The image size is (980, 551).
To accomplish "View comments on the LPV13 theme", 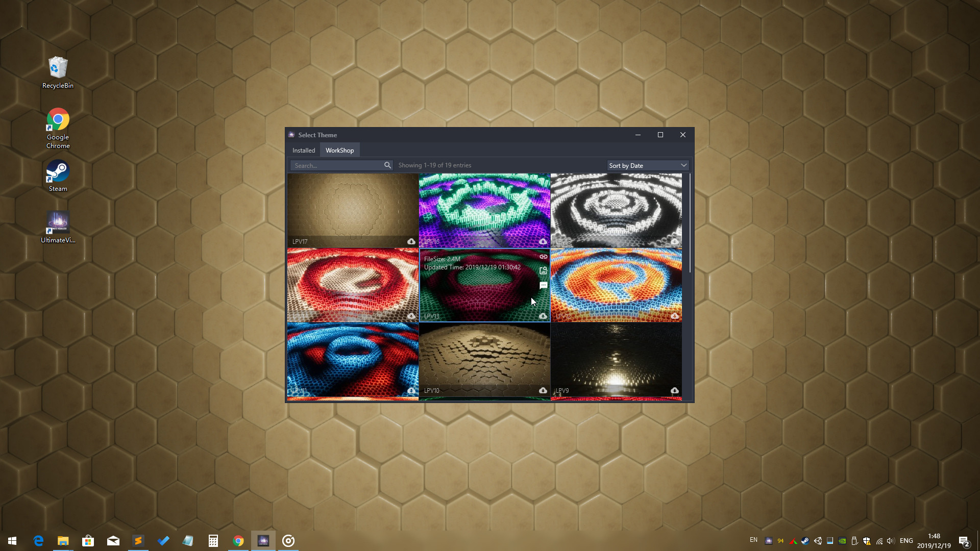I will click(x=543, y=285).
